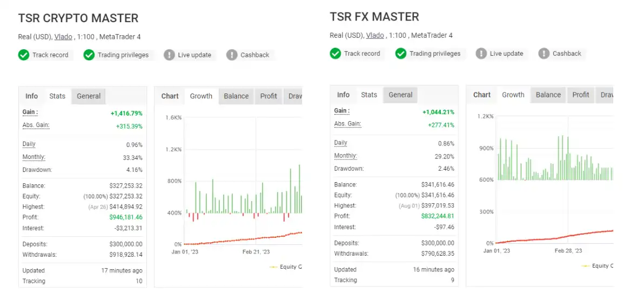Click the Drawdown label in TSR FX Master info

348,169
